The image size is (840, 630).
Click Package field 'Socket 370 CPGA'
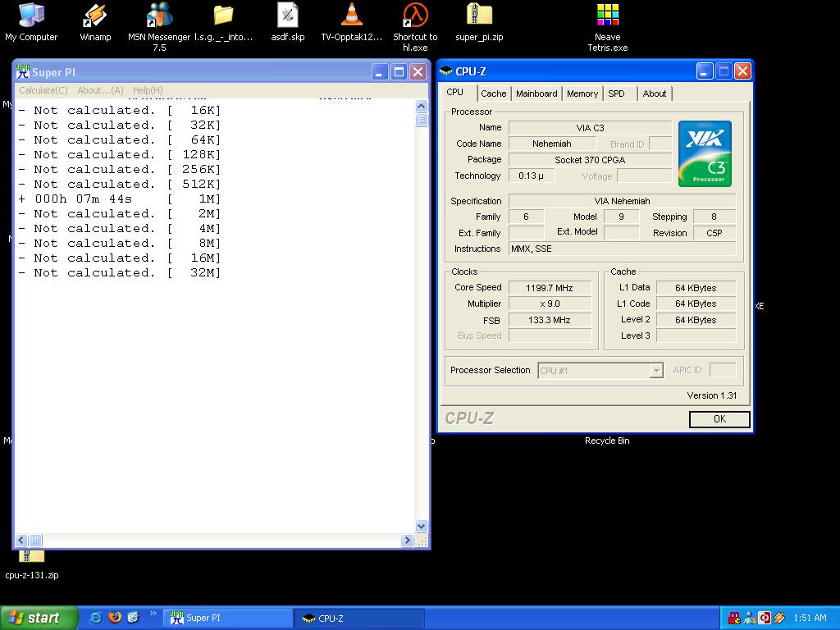(590, 160)
